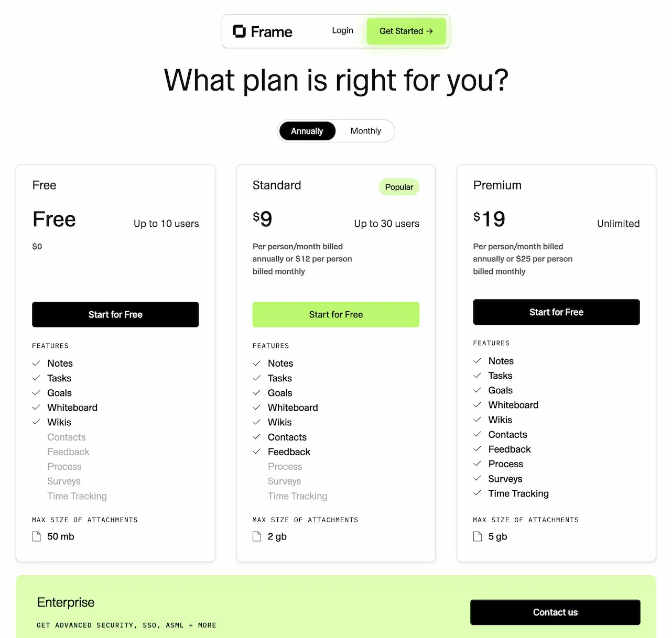Screen dimensions: 672x638
Task: Click the checkmark next to Notes in Free plan
Action: click(36, 364)
